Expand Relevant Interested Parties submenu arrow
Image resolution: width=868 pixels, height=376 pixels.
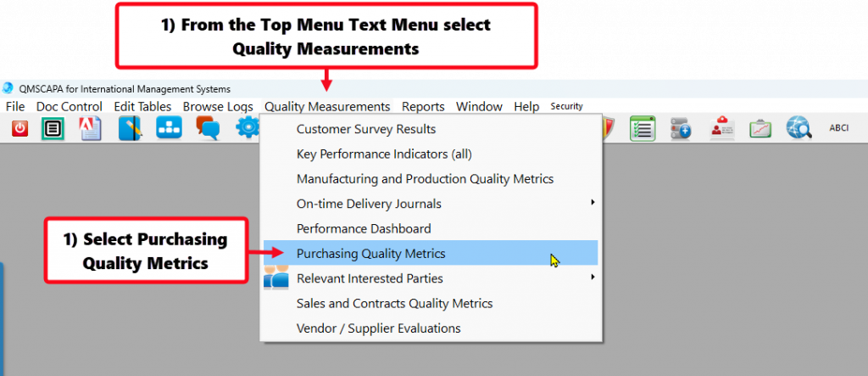click(593, 278)
